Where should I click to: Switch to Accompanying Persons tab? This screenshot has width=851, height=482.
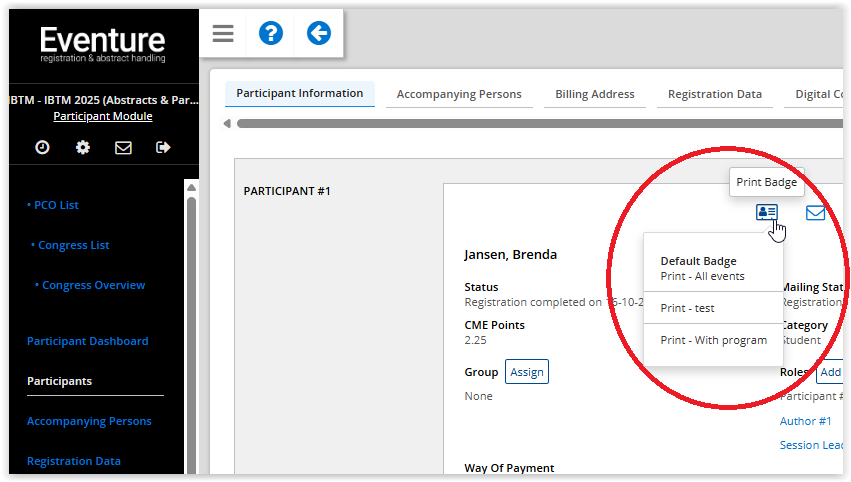(x=459, y=94)
